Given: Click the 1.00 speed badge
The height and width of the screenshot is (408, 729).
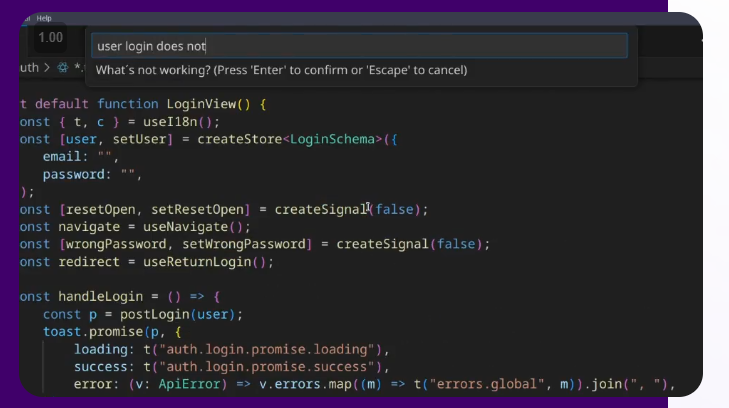Looking at the screenshot, I should [50, 38].
